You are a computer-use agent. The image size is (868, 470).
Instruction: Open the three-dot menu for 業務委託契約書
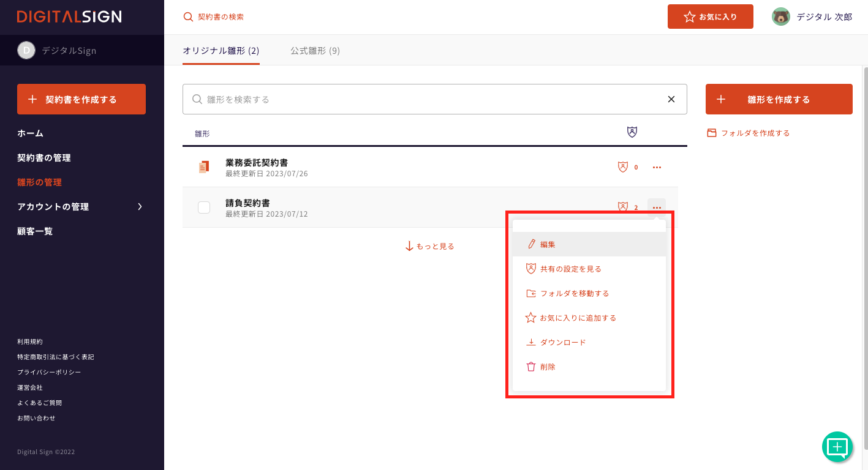click(x=657, y=167)
